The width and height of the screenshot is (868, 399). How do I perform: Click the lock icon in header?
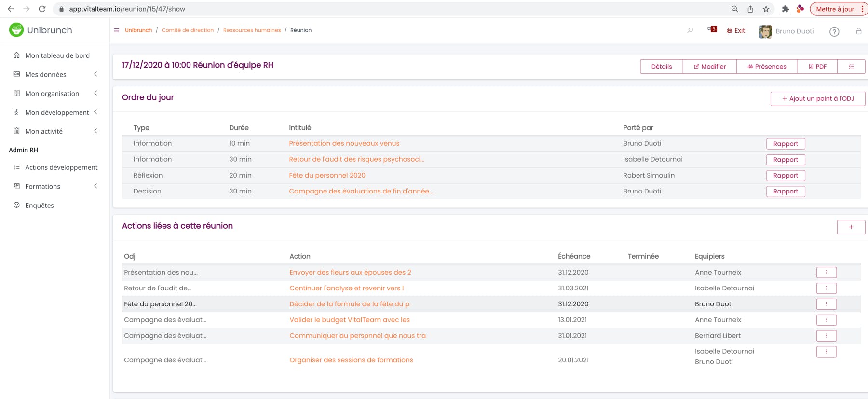[x=858, y=31]
